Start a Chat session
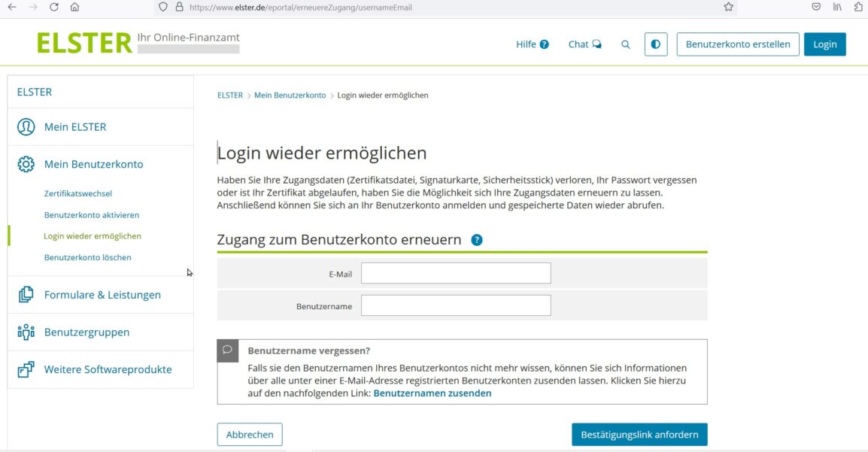The image size is (868, 452). (x=584, y=44)
